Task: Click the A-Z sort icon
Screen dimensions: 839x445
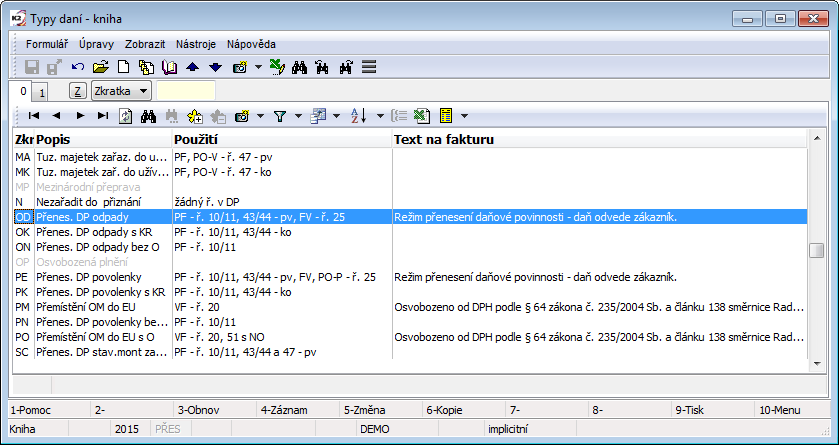Action: coord(357,116)
